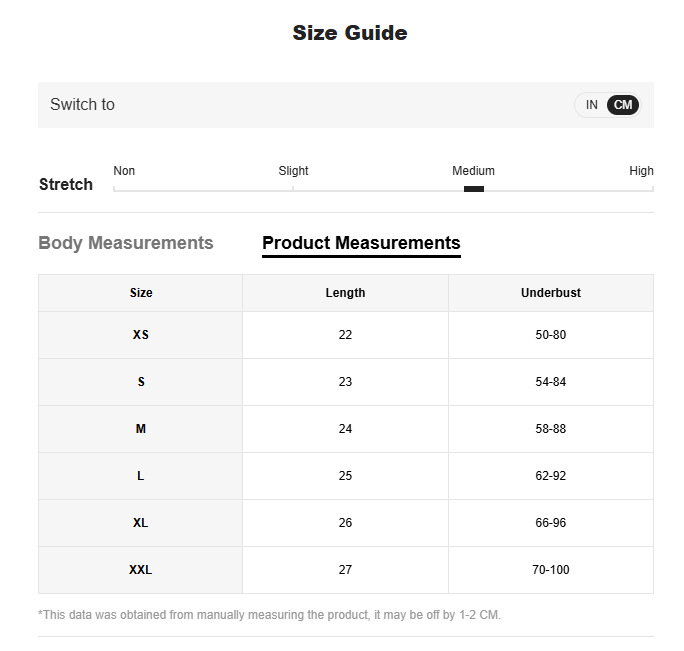Screen dimensions: 684x651
Task: Click the High stretch label
Action: [641, 171]
